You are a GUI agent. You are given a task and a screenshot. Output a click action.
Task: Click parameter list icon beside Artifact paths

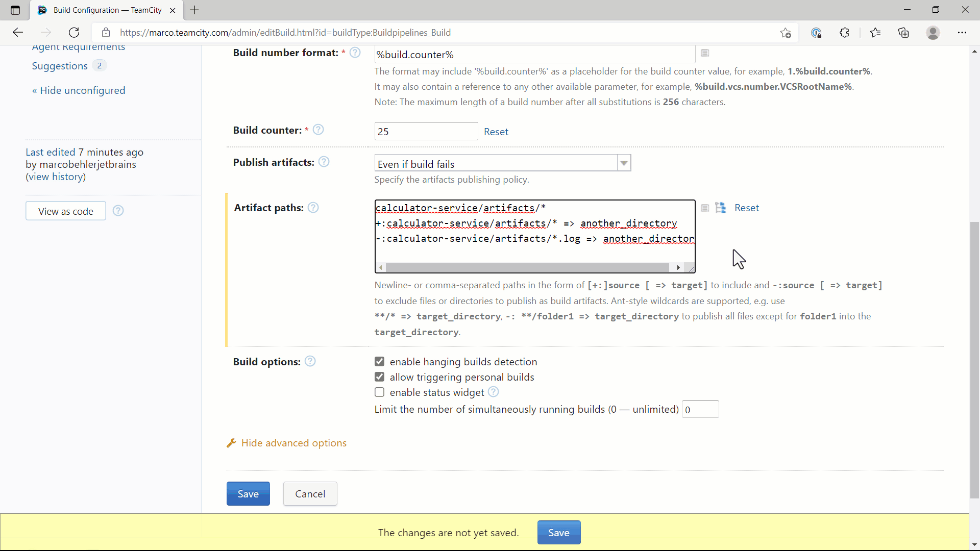coord(705,208)
